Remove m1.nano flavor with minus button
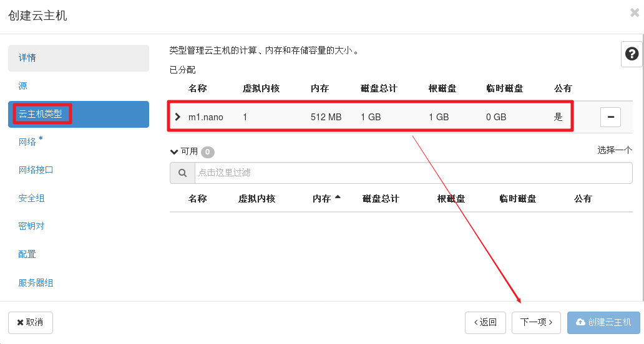 tap(610, 117)
